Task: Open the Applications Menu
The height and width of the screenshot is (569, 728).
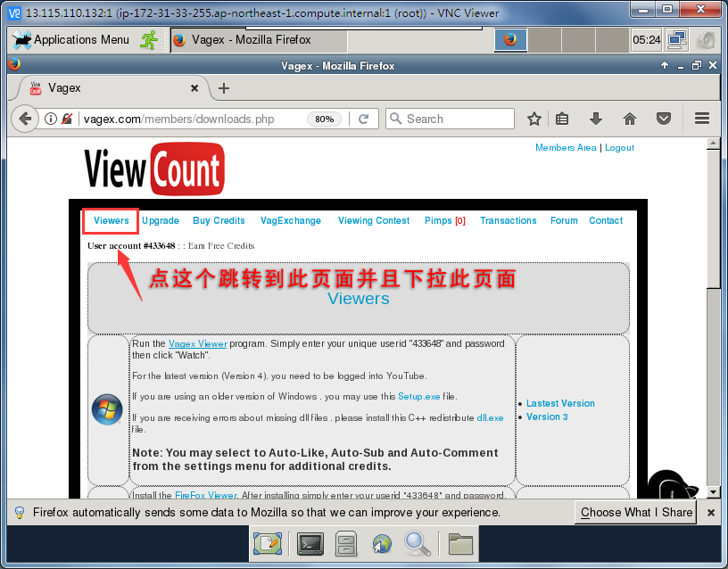Action: coord(71,39)
